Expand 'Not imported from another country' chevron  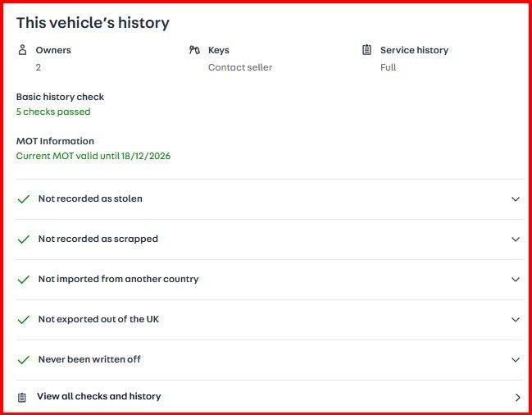click(516, 280)
